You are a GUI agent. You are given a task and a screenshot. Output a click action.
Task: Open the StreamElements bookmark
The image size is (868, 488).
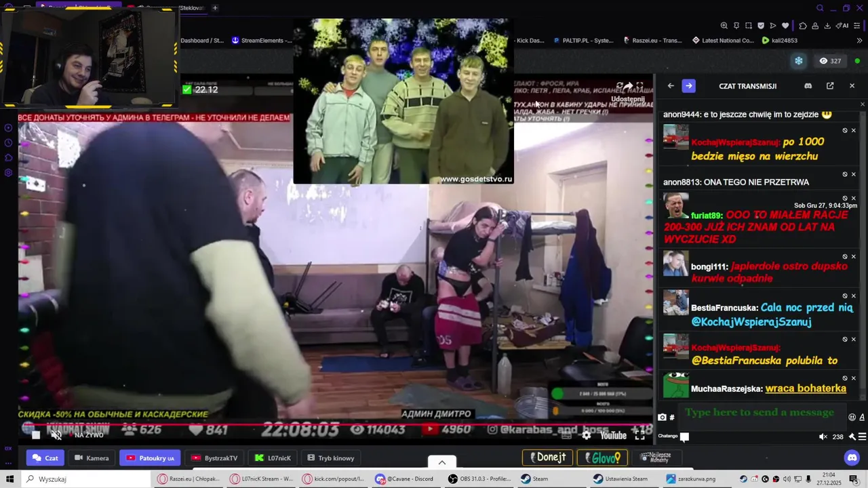pos(262,41)
